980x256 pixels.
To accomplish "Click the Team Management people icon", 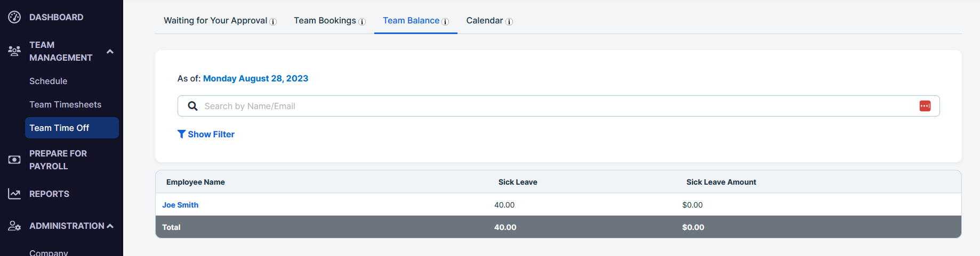I will pos(14,51).
